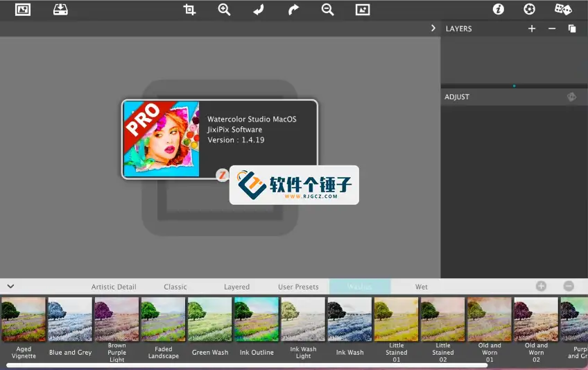Image resolution: width=588 pixels, height=370 pixels.
Task: Switch to the Classic presets tab
Action: coord(175,287)
